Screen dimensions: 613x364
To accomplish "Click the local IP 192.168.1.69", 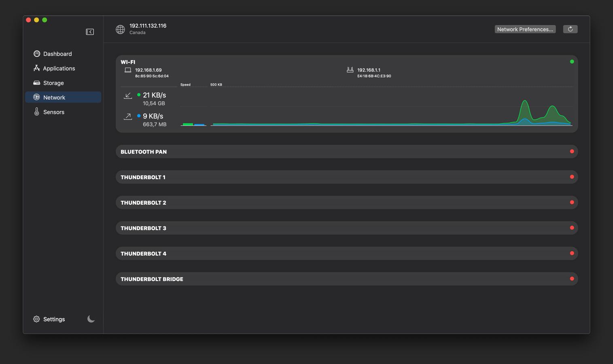I will (148, 70).
